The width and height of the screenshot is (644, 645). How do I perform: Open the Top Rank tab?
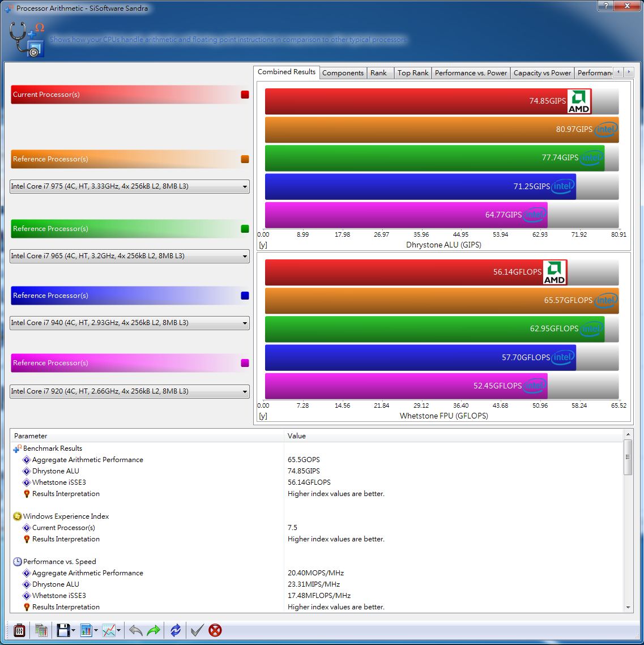[412, 72]
